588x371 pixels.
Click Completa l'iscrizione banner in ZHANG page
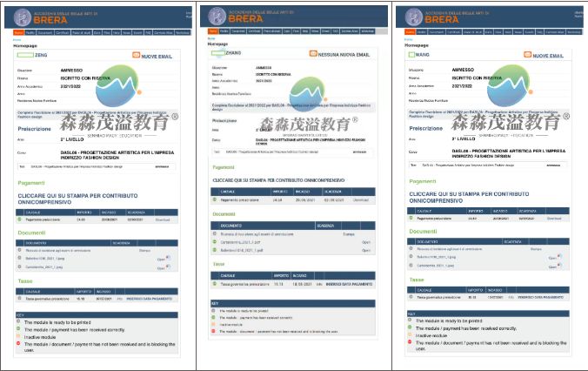(x=291, y=107)
